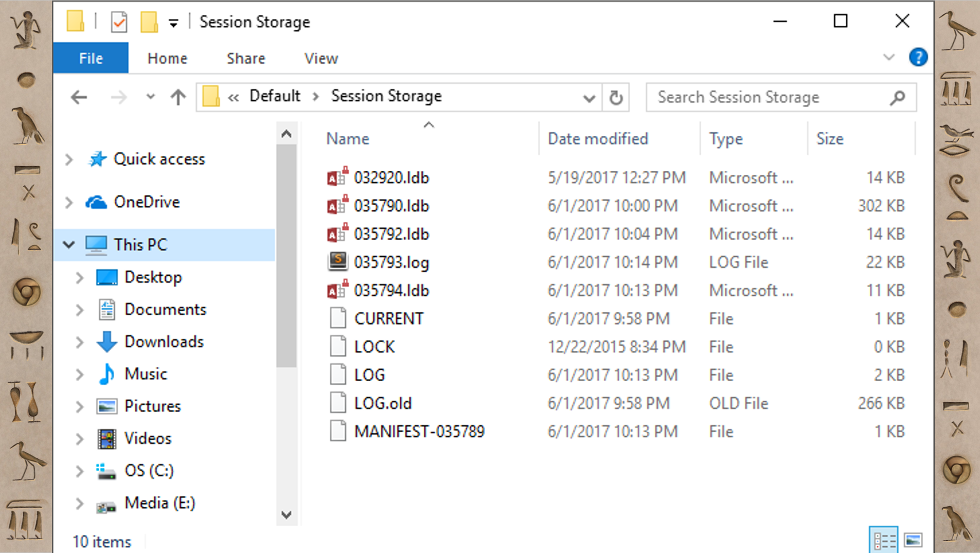This screenshot has height=553, width=980.
Task: Select the 035790.ldb Access file icon
Action: (x=338, y=205)
